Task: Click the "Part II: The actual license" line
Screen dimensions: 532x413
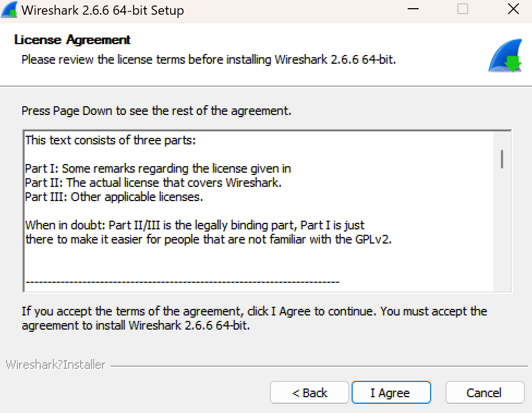Action: pyautogui.click(x=153, y=183)
